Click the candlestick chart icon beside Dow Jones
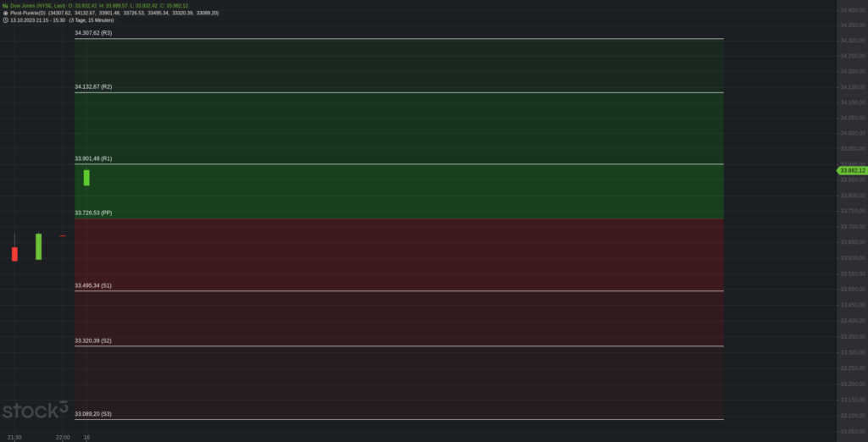 (x=5, y=6)
